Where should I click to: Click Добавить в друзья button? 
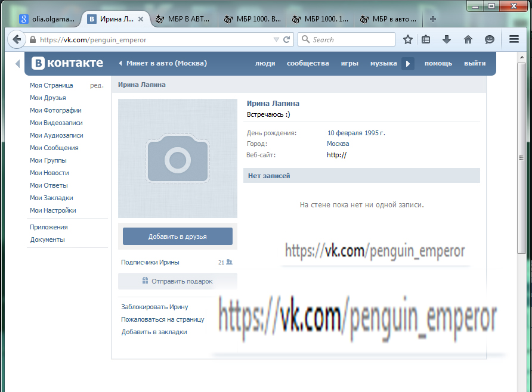(178, 237)
